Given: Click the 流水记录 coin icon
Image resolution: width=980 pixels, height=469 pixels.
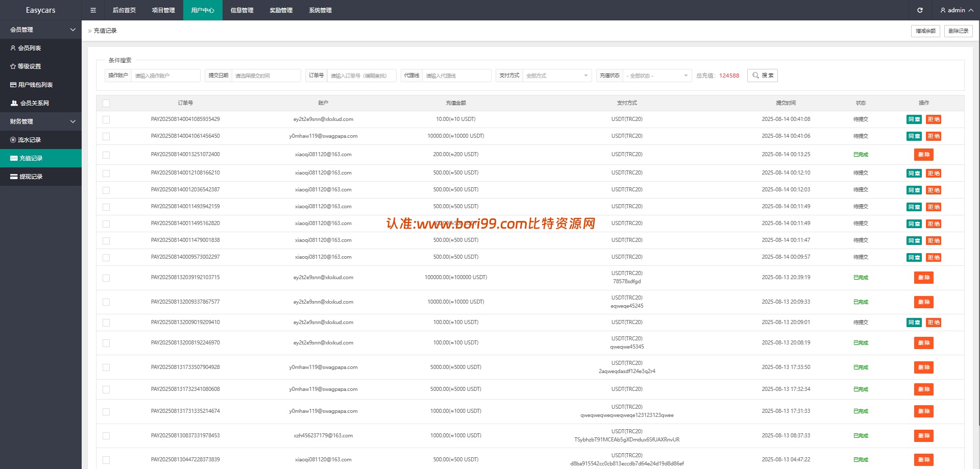Looking at the screenshot, I should coord(13,140).
